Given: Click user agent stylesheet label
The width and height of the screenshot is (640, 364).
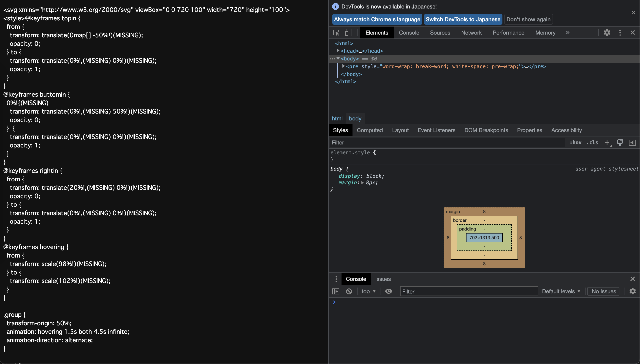Looking at the screenshot, I should (607, 169).
